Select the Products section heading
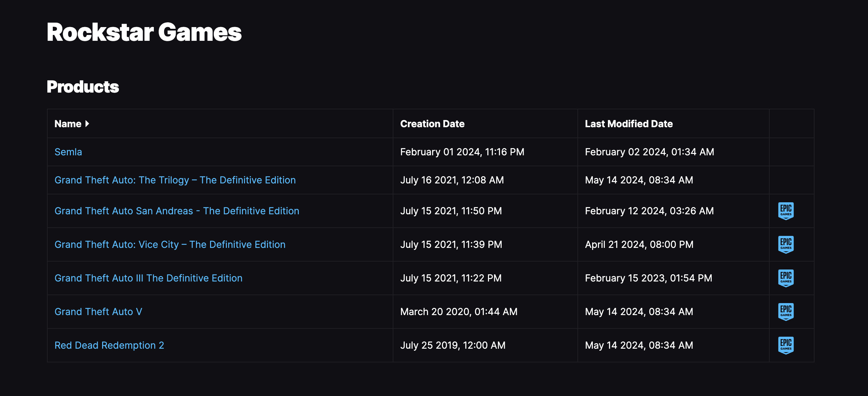This screenshot has height=396, width=868. tap(83, 87)
